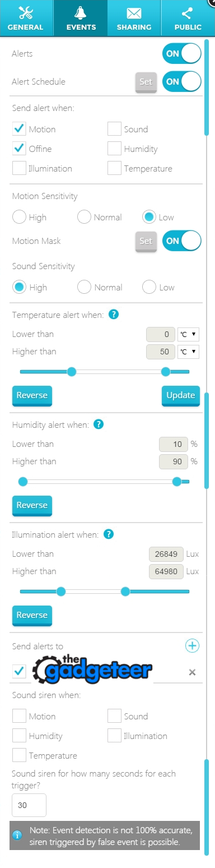Click the info icon in the note banner
The width and height of the screenshot is (215, 868).
tap(17, 835)
